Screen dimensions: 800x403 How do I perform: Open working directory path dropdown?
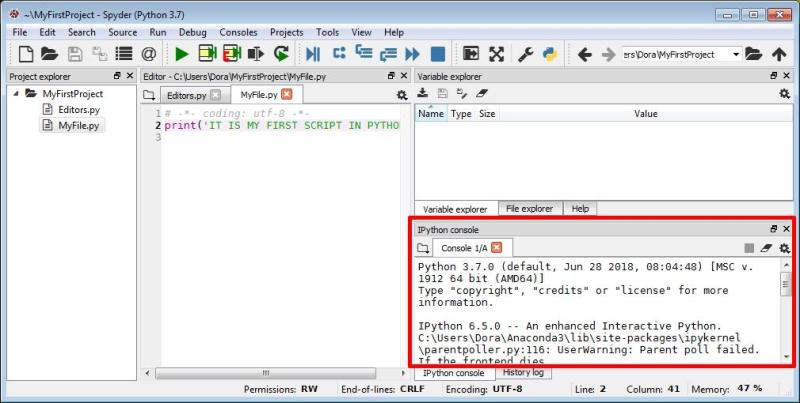736,54
